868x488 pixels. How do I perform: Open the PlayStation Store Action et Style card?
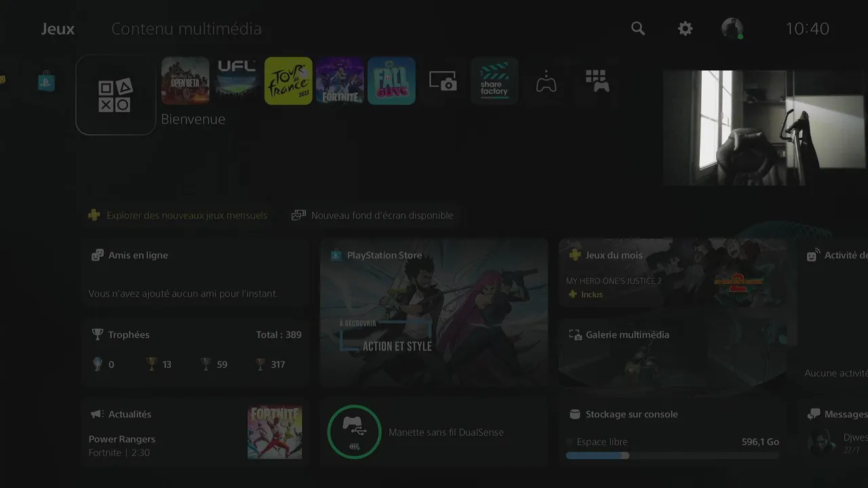click(434, 312)
